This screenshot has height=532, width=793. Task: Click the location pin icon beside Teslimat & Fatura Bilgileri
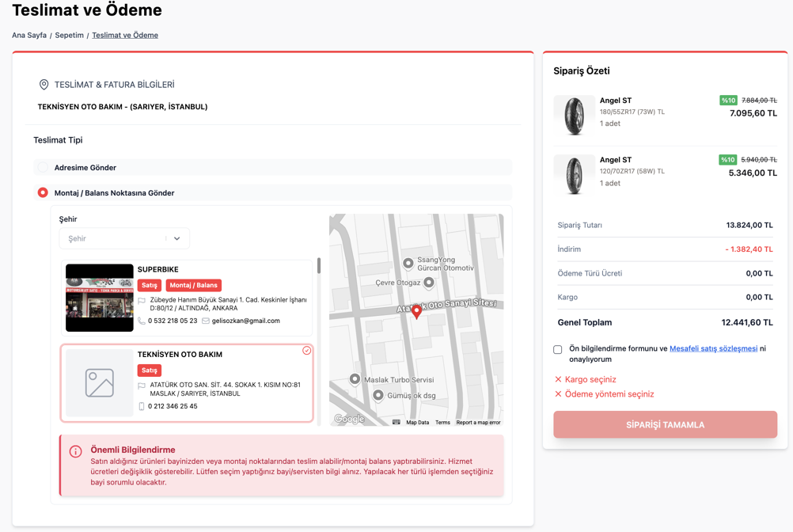[x=44, y=85]
